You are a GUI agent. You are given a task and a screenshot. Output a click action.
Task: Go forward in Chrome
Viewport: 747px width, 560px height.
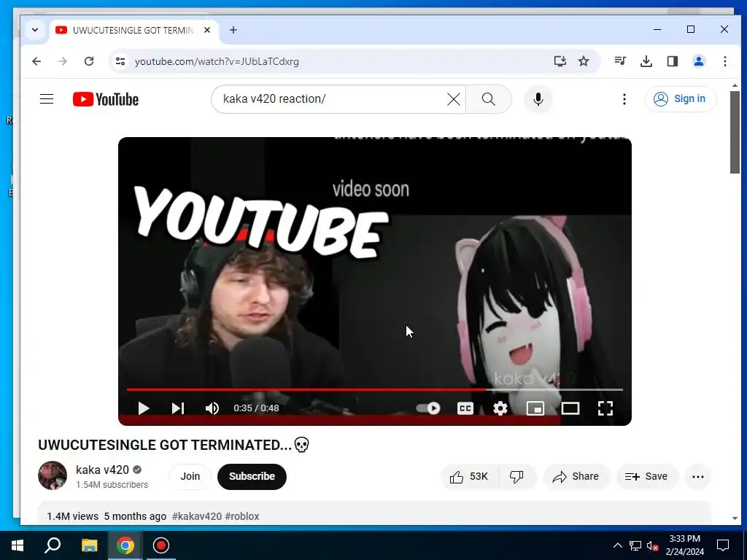tap(63, 61)
